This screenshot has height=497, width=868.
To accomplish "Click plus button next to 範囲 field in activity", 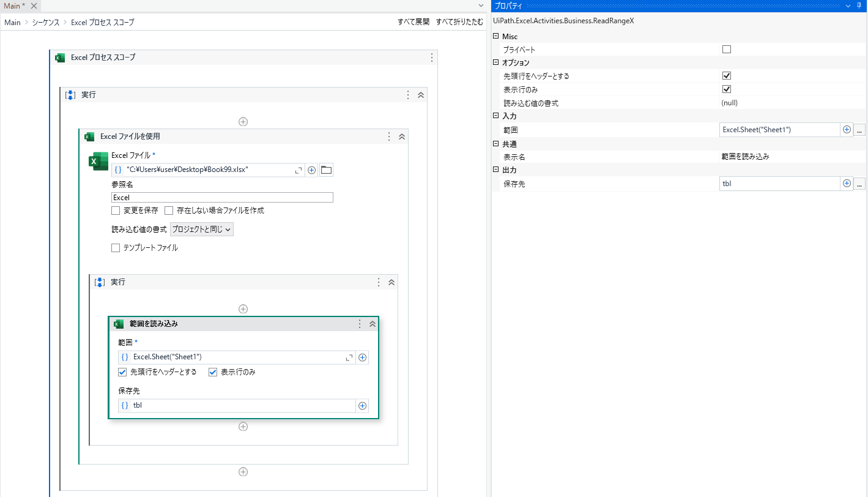I will click(362, 357).
